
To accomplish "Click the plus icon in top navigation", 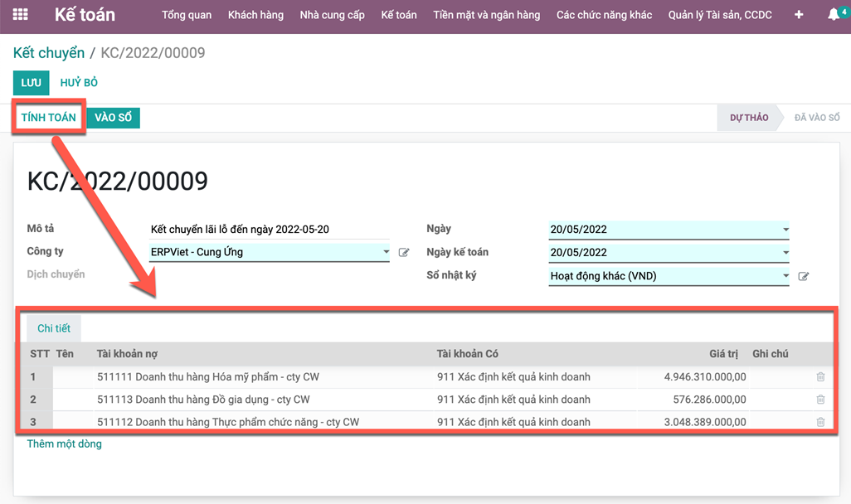I will pos(799,15).
